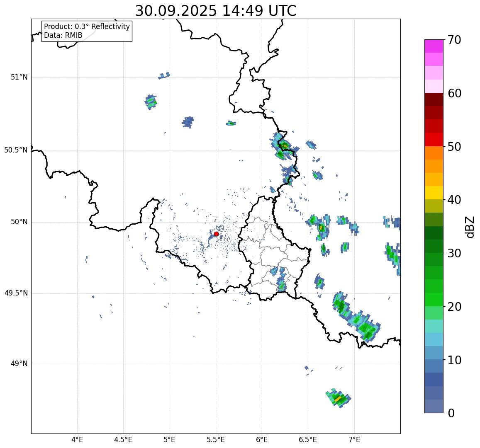
Task: Click the 49.5°N latitude label
Action: point(16,293)
